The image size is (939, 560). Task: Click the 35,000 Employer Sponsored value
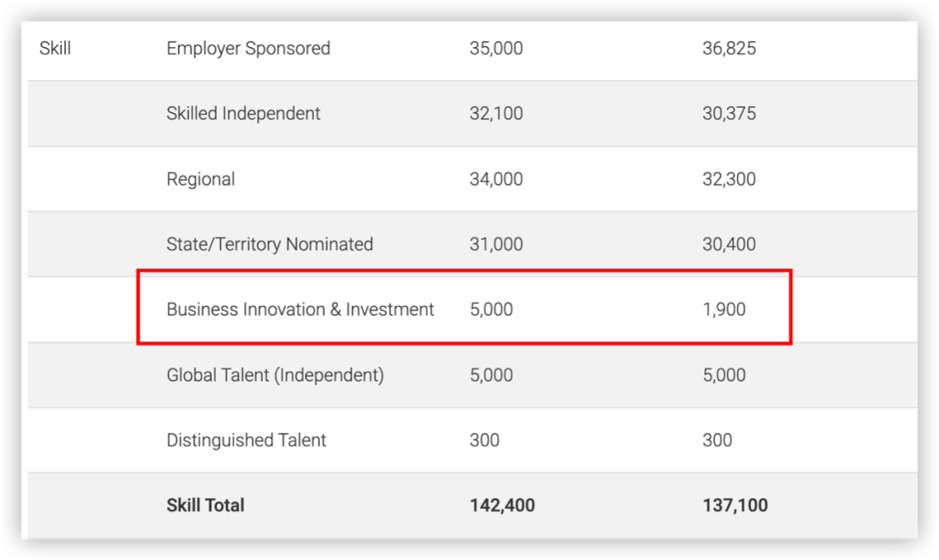pyautogui.click(x=496, y=49)
